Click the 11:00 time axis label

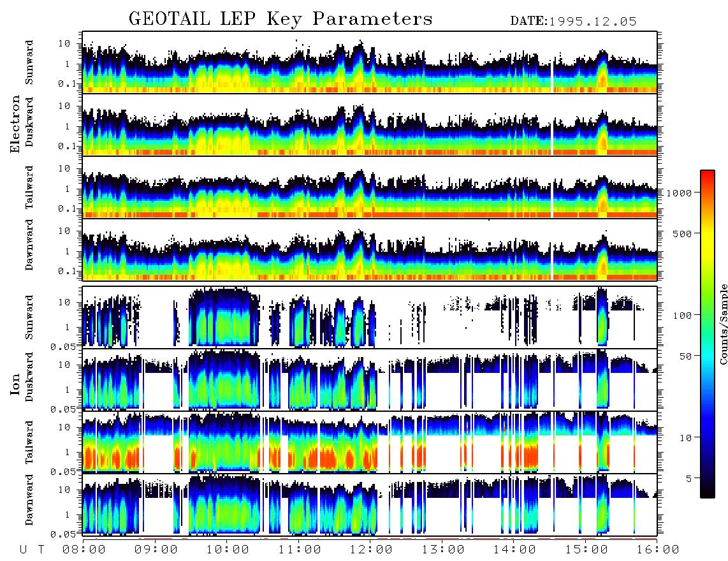click(300, 550)
